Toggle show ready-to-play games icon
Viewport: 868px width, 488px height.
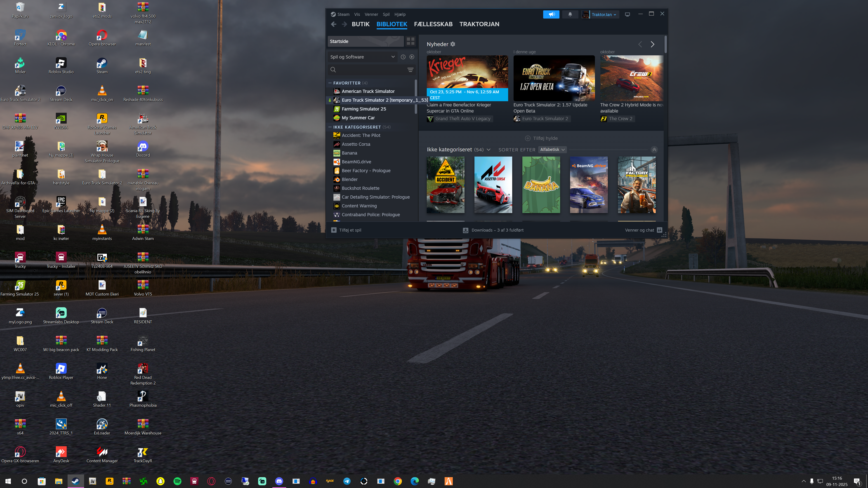[x=412, y=57]
